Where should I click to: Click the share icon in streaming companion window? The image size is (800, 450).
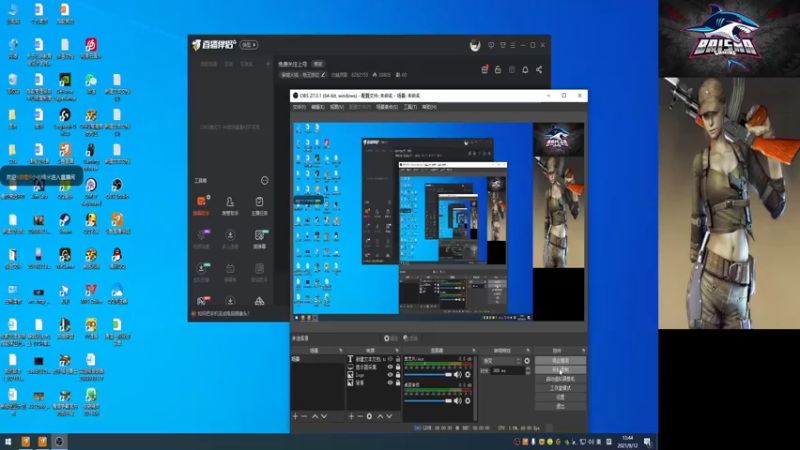[539, 70]
